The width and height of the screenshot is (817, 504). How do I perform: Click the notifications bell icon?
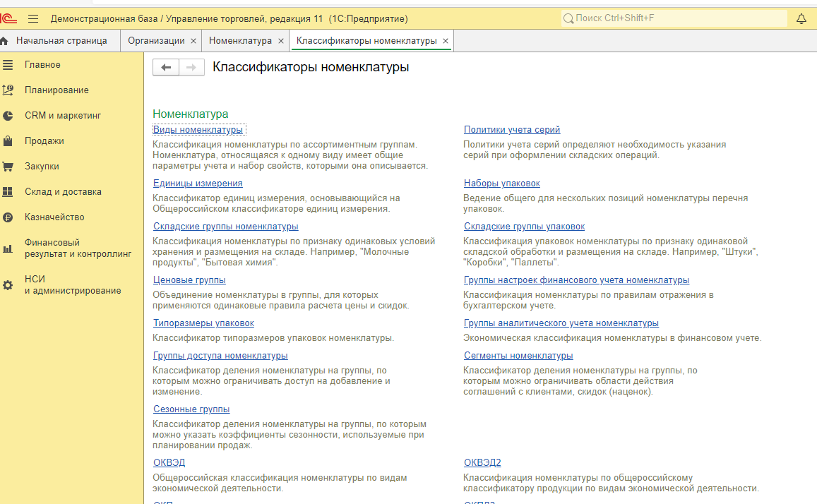point(801,19)
